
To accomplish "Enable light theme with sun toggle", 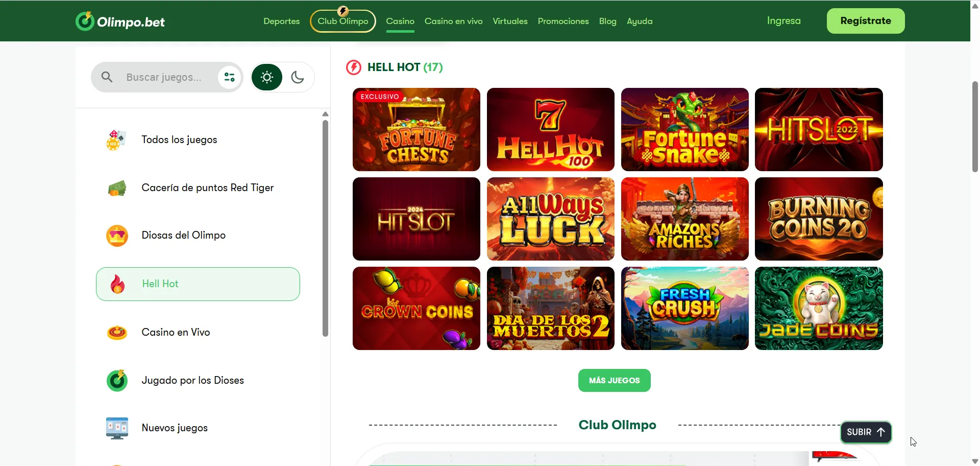I will coord(266,77).
